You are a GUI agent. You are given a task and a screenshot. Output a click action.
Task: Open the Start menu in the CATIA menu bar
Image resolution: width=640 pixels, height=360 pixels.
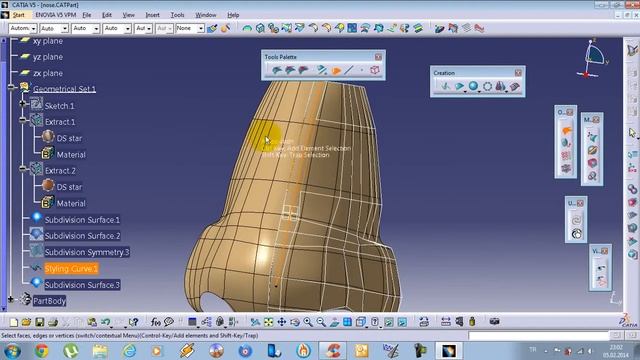coord(18,15)
